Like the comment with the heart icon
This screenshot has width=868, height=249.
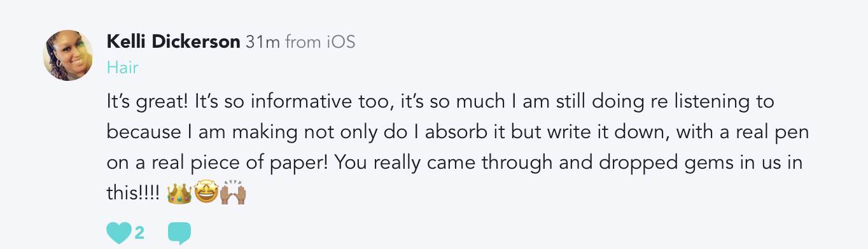(119, 233)
